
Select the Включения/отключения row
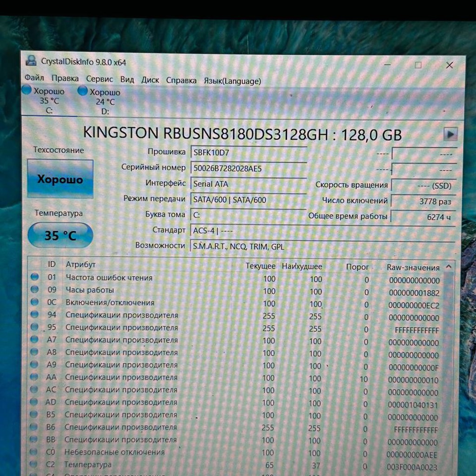pyautogui.click(x=236, y=303)
